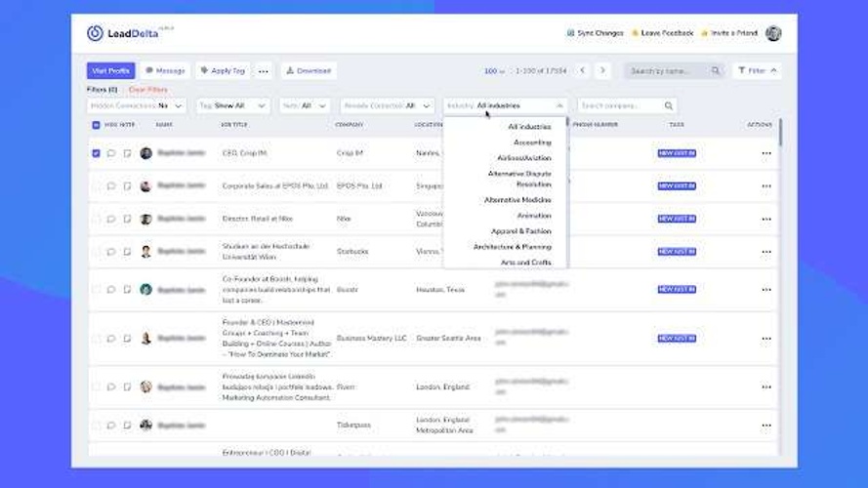Open the note icon in the EPOS Pte. Ltd row
The width and height of the screenshot is (868, 488).
point(127,185)
